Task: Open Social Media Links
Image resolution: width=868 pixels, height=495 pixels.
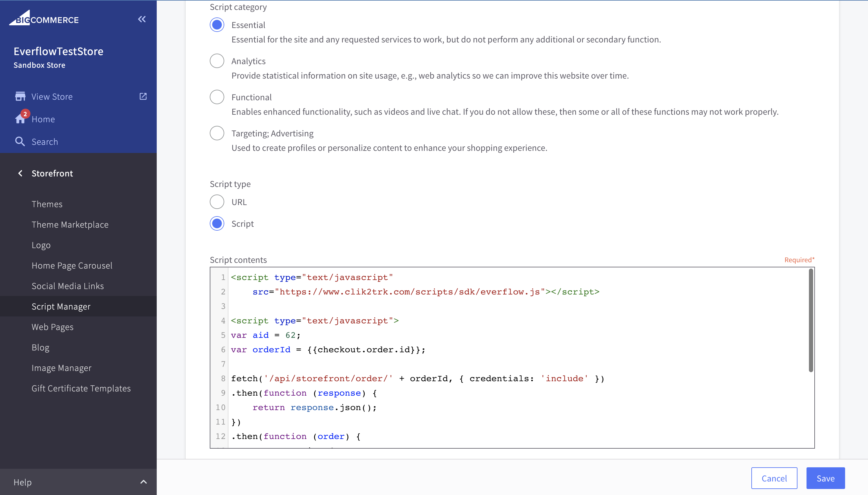Action: point(68,286)
